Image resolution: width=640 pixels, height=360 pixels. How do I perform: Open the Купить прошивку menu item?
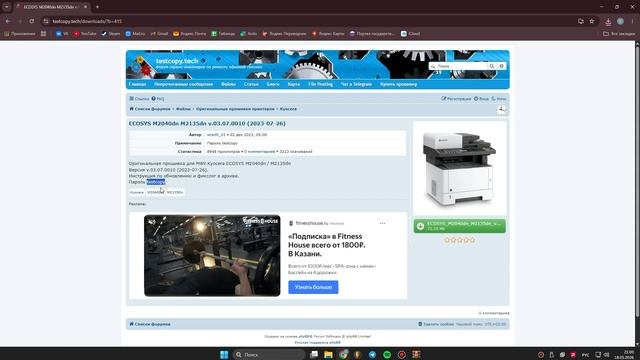coord(398,84)
